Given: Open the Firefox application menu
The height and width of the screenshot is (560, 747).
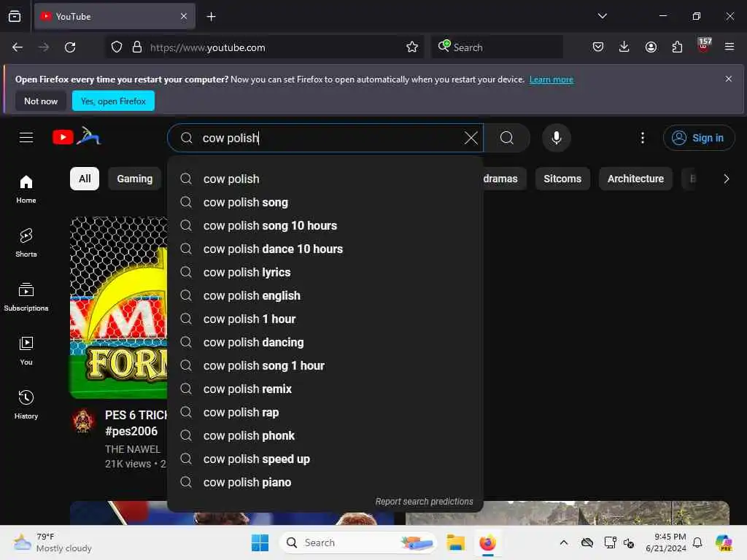Looking at the screenshot, I should coord(729,47).
